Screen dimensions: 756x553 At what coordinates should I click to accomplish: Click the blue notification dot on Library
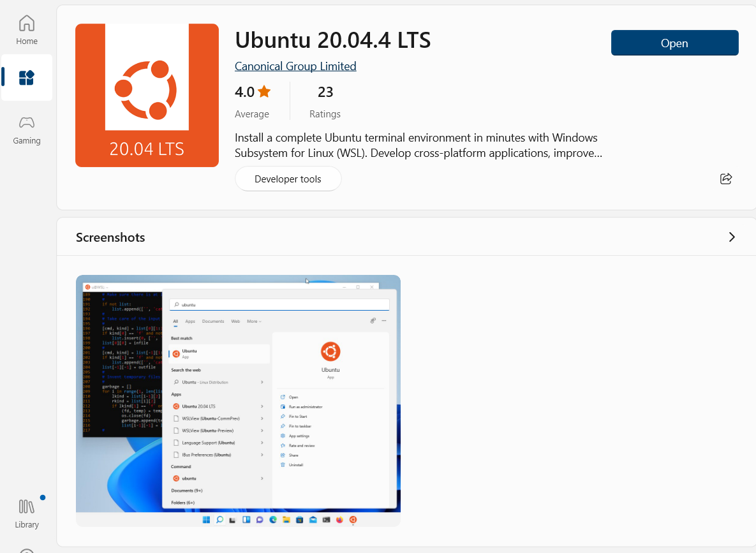(x=42, y=498)
